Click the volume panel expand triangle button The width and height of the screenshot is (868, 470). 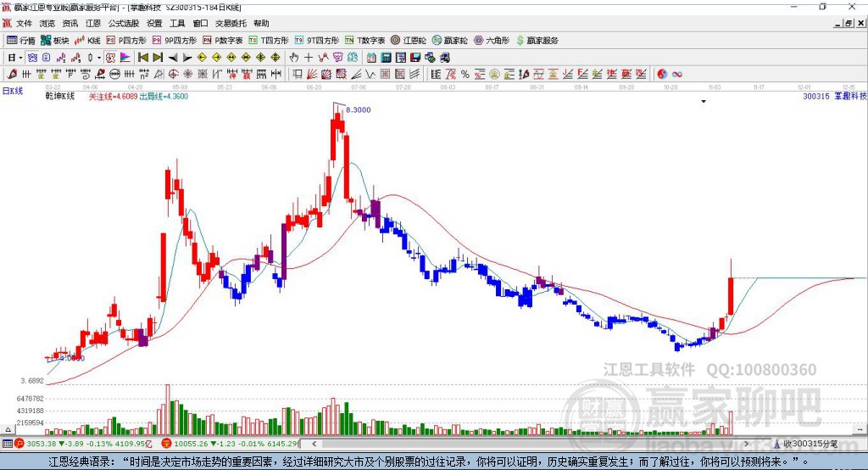[x=8, y=429]
